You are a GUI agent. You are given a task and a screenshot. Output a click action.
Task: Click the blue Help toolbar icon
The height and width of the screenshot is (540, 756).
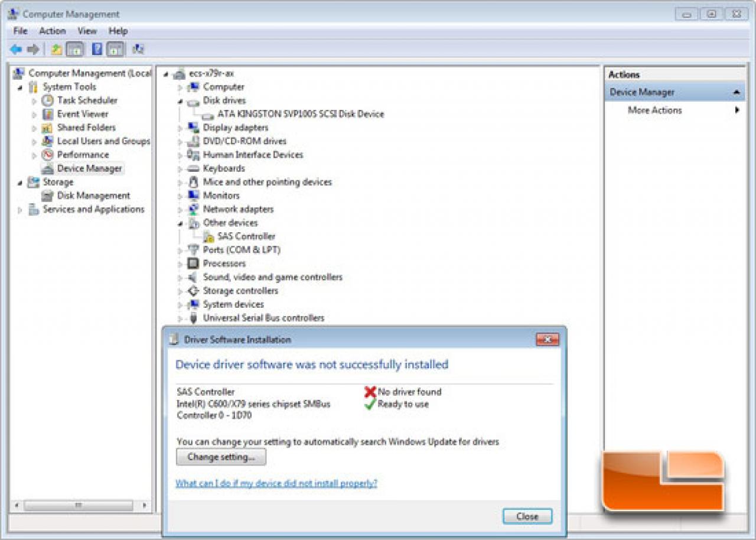tap(97, 50)
